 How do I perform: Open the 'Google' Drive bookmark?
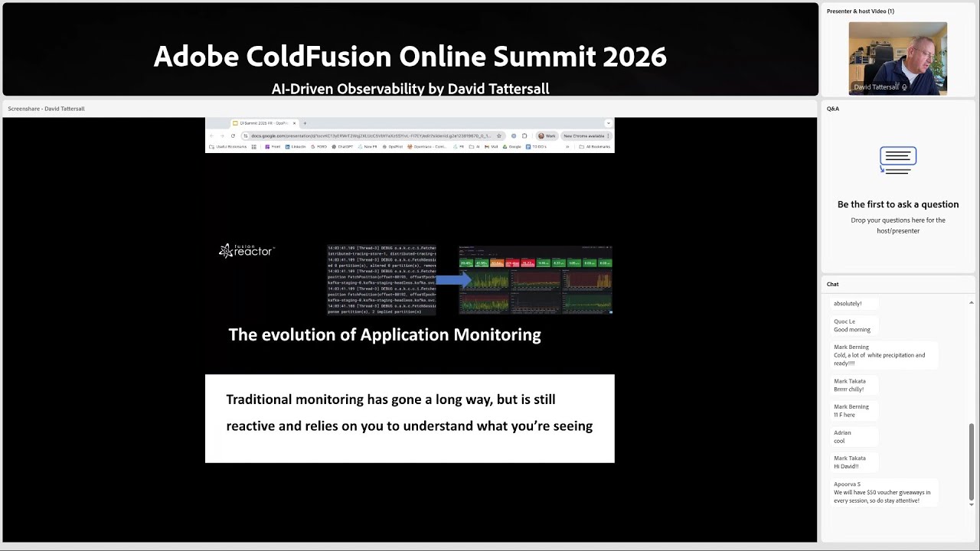click(x=512, y=146)
